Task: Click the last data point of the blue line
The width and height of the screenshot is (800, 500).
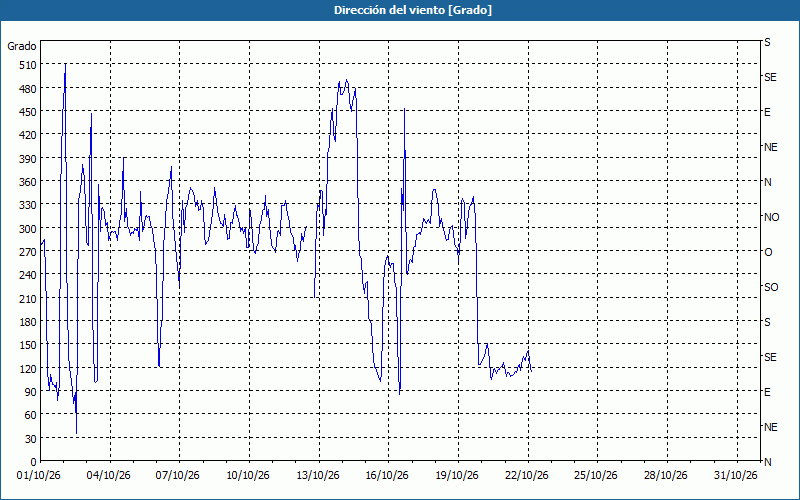Action: click(x=531, y=371)
